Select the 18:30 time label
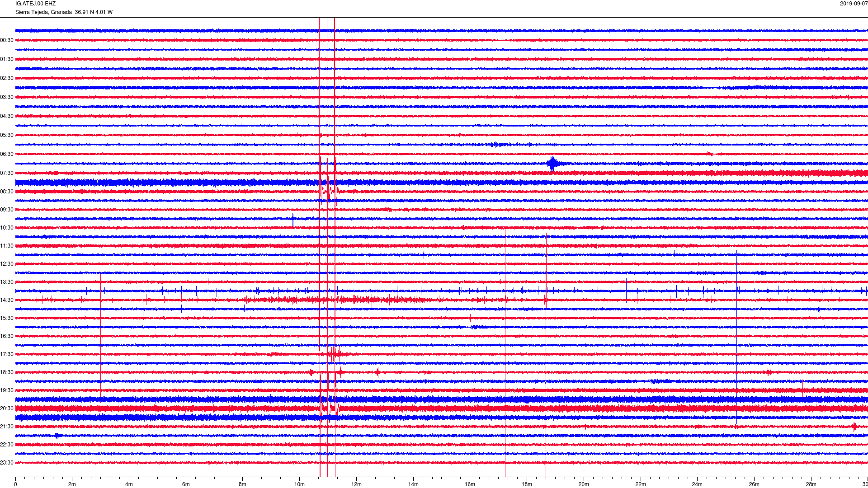The width and height of the screenshot is (868, 488). pos(7,372)
